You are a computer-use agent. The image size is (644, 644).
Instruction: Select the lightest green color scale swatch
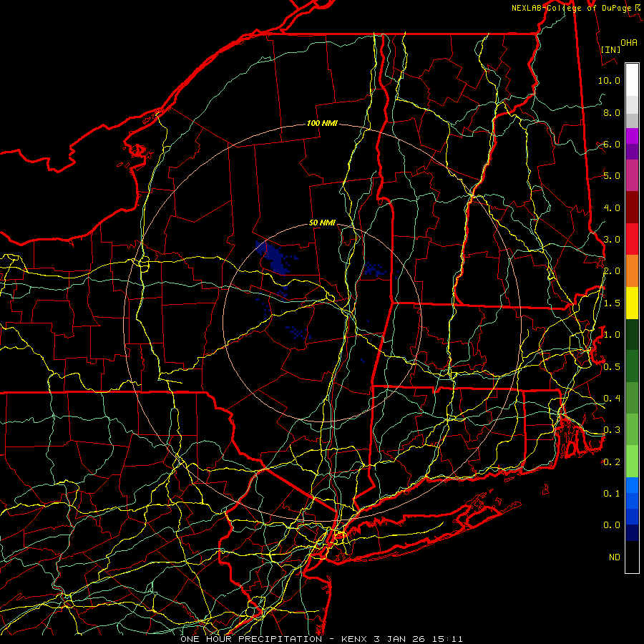(x=632, y=462)
